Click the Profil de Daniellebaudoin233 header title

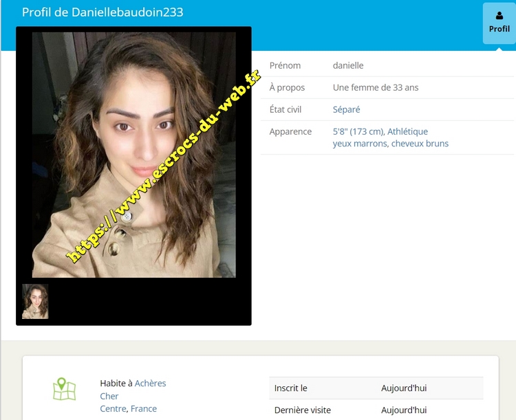103,12
